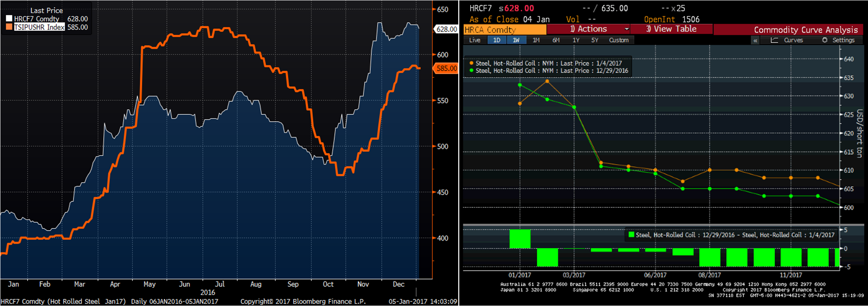Switch to the 1Y time range
This screenshot has height=307, width=868.
coord(576,40)
